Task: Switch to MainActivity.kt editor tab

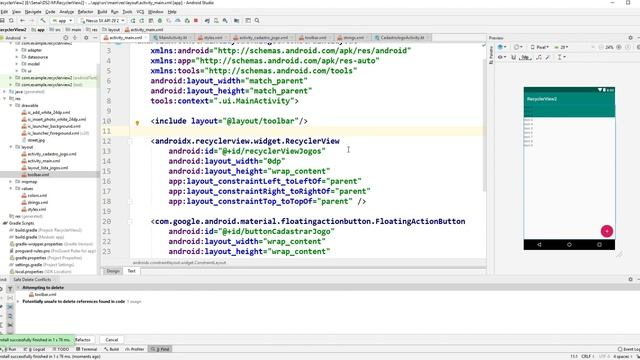Action: (x=172, y=38)
